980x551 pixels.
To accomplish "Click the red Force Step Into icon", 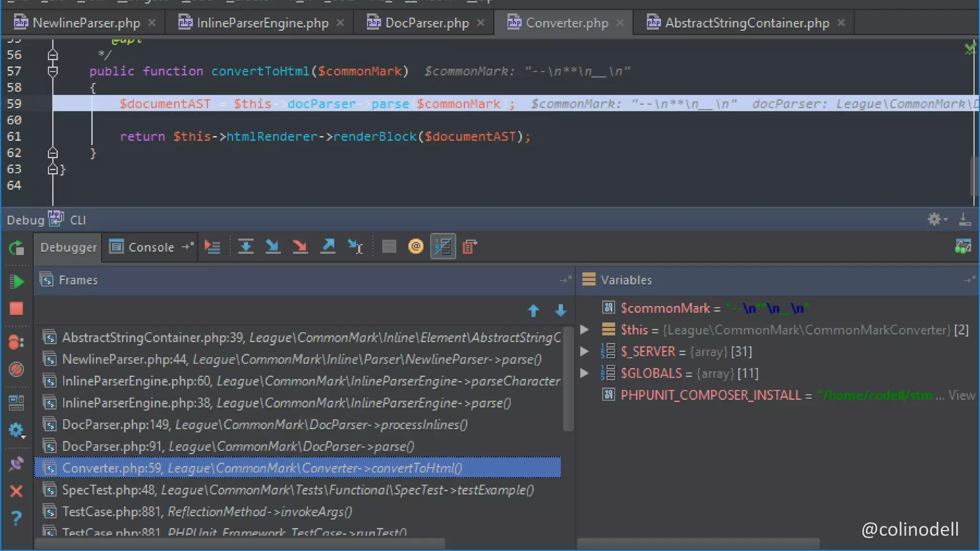I will pyautogui.click(x=300, y=247).
